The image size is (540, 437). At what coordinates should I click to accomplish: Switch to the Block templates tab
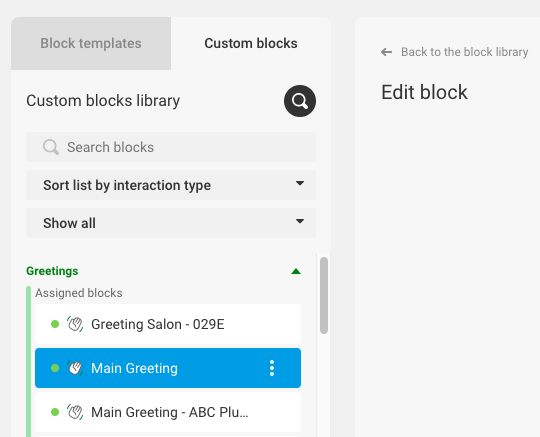(91, 43)
